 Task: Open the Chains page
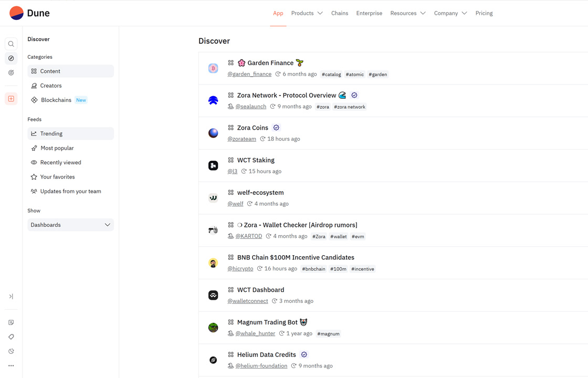(x=340, y=13)
